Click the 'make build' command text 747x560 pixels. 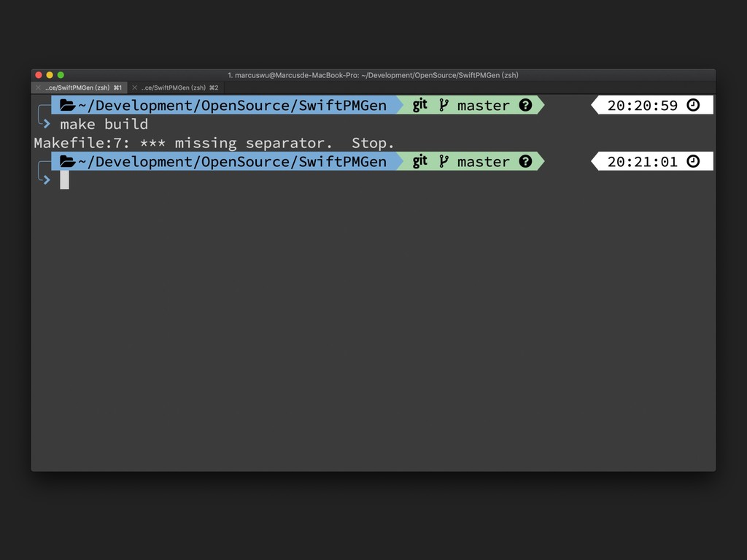coord(104,124)
